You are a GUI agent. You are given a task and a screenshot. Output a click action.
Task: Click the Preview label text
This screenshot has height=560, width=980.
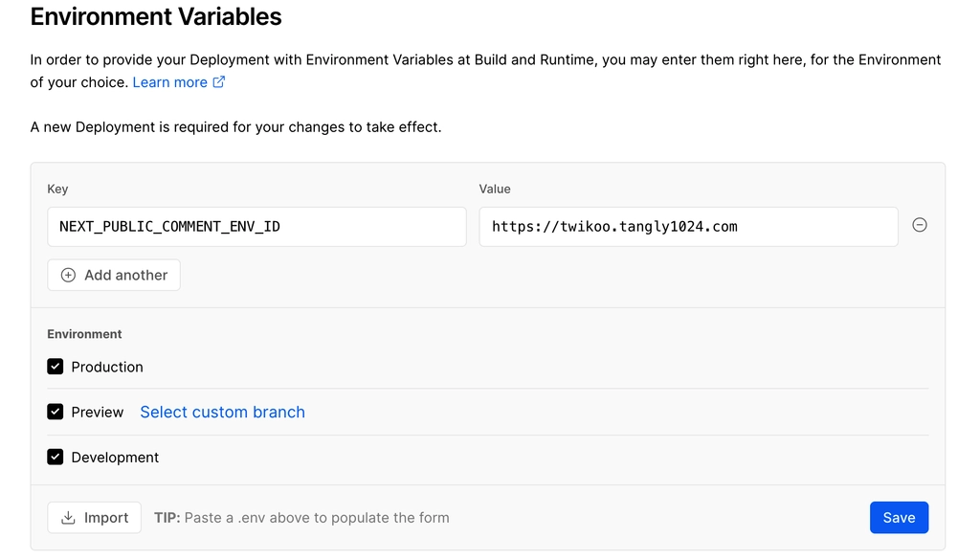98,412
